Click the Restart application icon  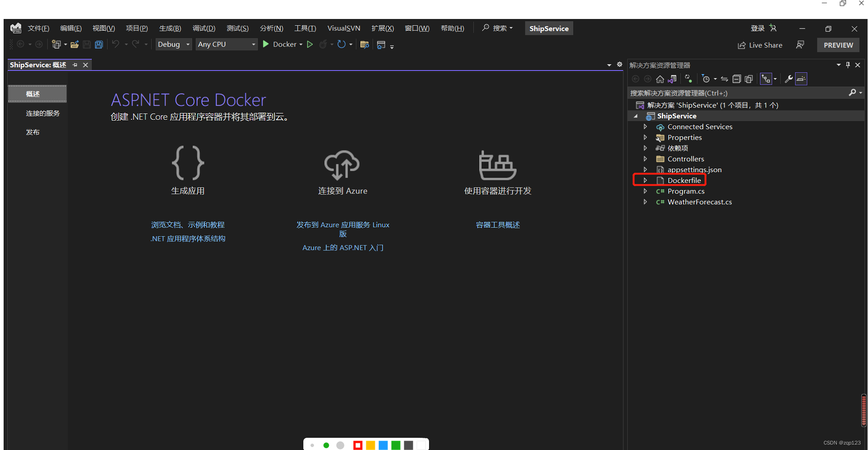pos(342,44)
